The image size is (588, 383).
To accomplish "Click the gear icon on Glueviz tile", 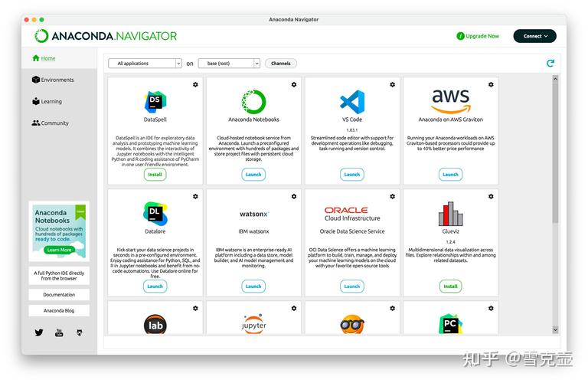I will pos(491,196).
